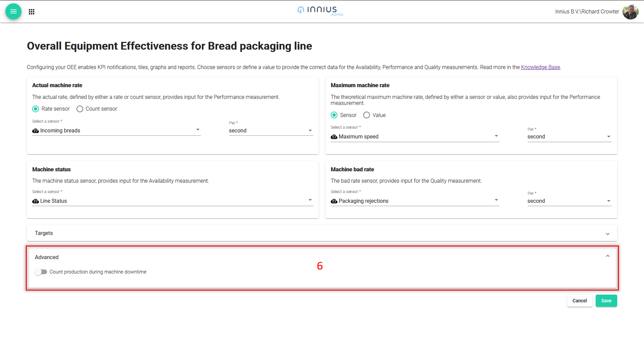Image resolution: width=644 pixels, height=362 pixels.
Task: Collapse the Advanced section chevron
Action: [x=608, y=256]
